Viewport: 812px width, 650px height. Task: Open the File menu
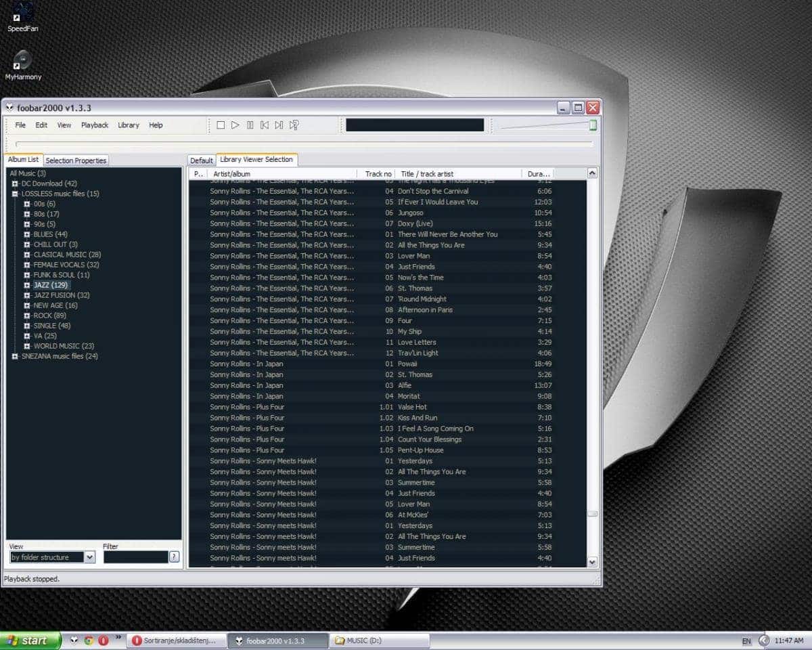pyautogui.click(x=20, y=125)
